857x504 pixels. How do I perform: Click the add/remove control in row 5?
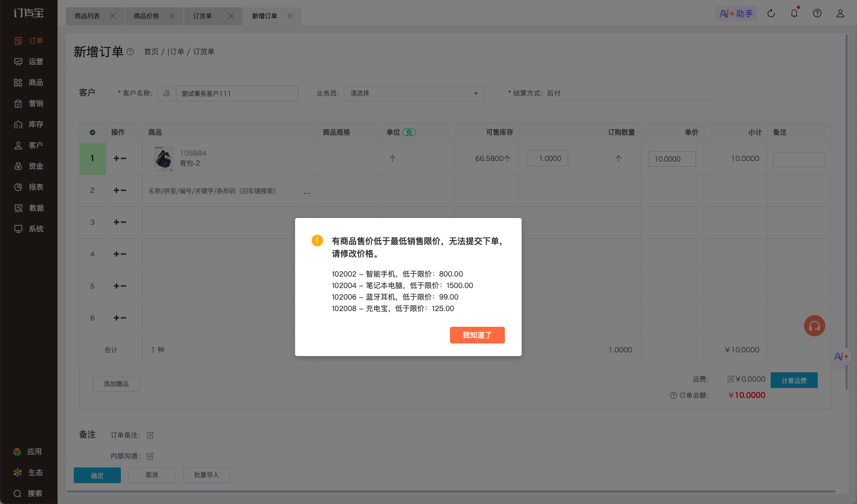[x=120, y=286]
